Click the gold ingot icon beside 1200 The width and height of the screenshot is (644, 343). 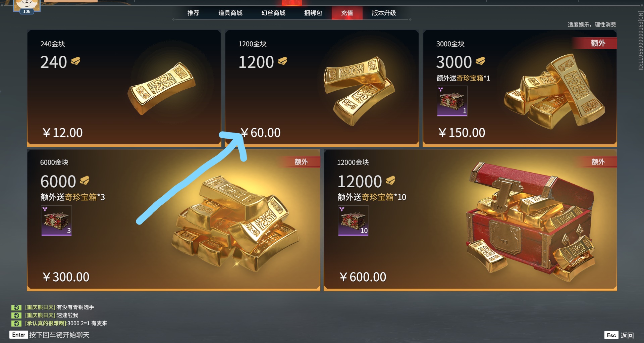pos(282,61)
